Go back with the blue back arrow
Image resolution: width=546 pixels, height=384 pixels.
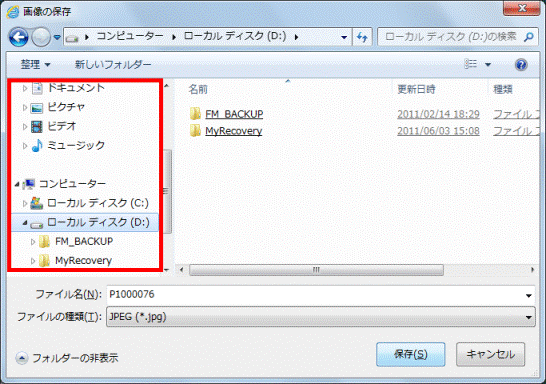(19, 37)
